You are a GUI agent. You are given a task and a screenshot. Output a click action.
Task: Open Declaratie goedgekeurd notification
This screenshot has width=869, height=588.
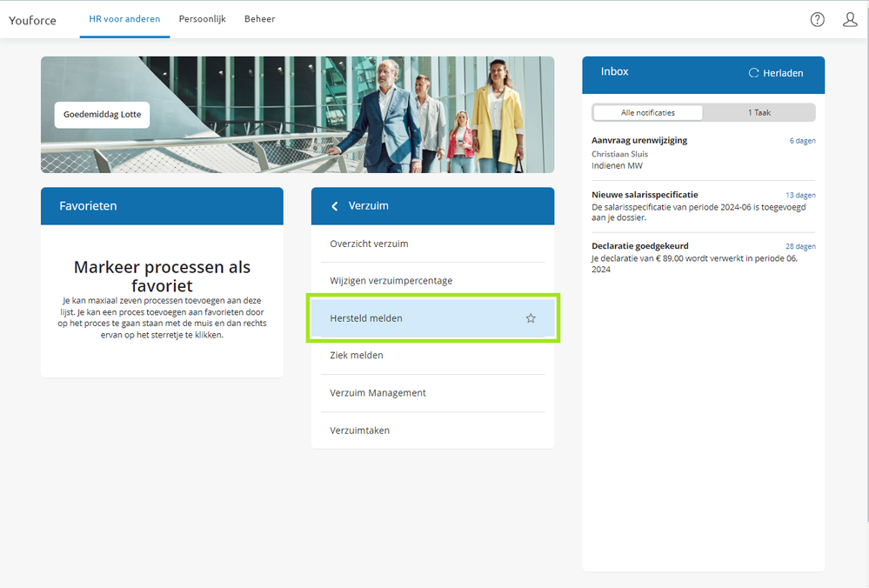pos(704,257)
